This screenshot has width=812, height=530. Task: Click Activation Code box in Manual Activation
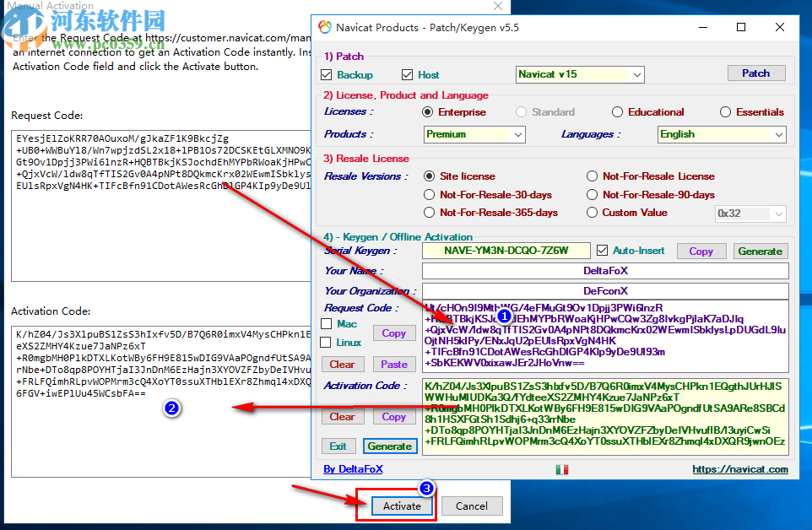tap(161, 402)
